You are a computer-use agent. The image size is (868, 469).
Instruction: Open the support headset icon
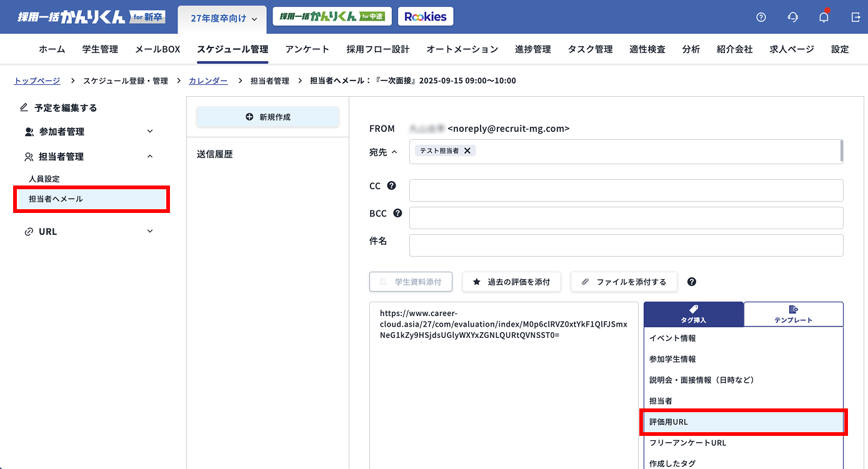coord(792,17)
